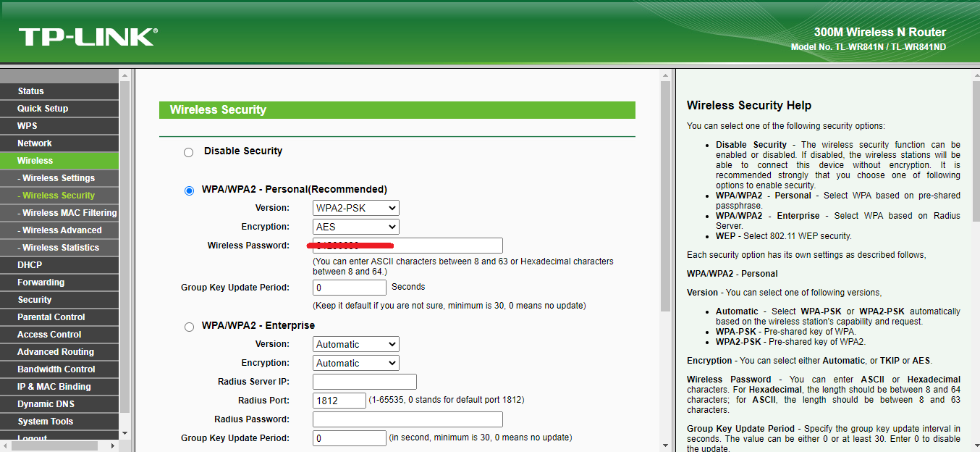Go to Wireless MAC Filtering page

(x=69, y=213)
